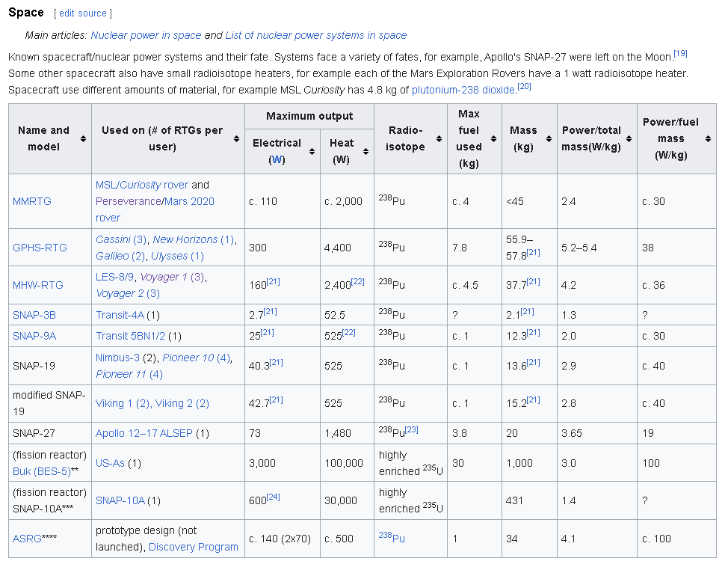Image resolution: width=728 pixels, height=564 pixels.
Task: Open Viking 1 link
Action: pos(123,404)
